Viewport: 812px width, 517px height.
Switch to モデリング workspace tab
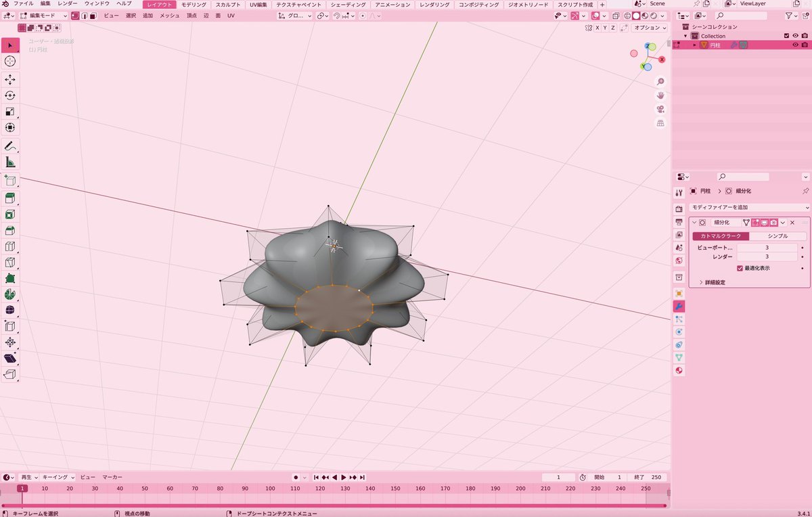pyautogui.click(x=194, y=4)
